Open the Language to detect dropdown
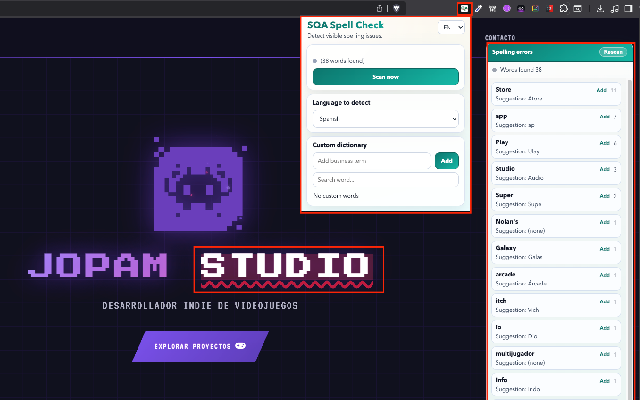This screenshot has height=400, width=640. (x=386, y=119)
